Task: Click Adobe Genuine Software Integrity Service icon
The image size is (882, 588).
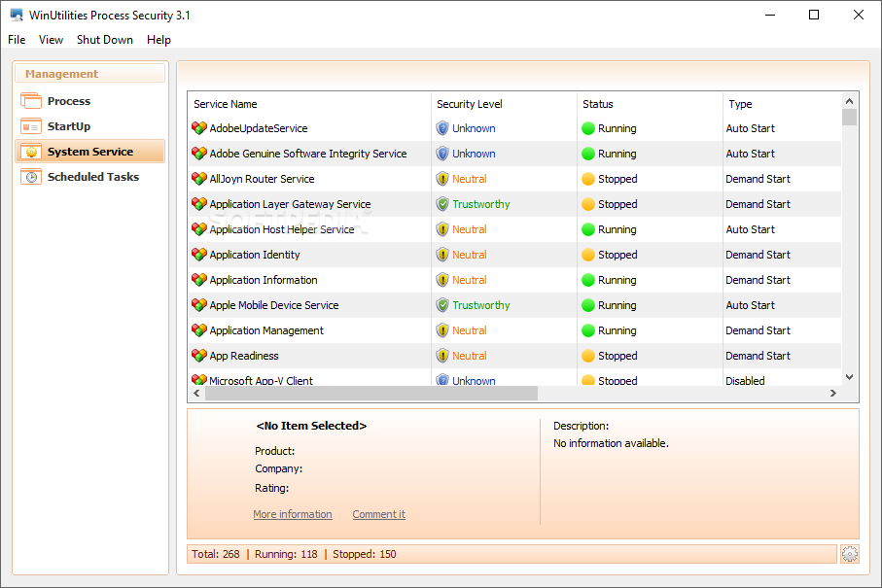Action: tap(199, 154)
